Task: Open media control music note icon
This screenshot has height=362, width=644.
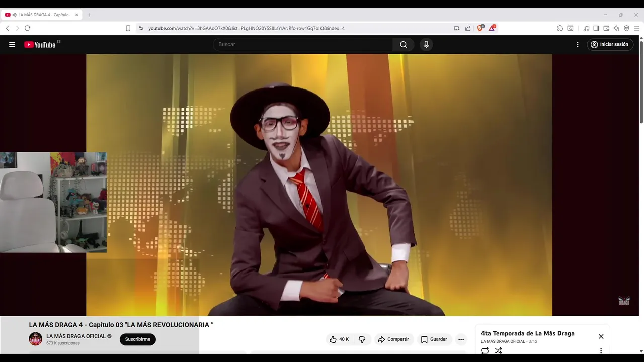Action: point(586,28)
